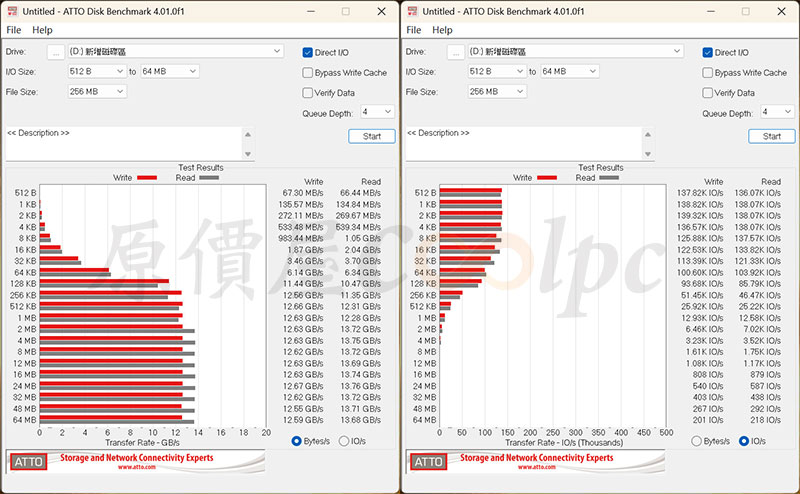The image size is (800, 494).
Task: Open 512 B I/O size dropdown, left window
Action: click(97, 71)
